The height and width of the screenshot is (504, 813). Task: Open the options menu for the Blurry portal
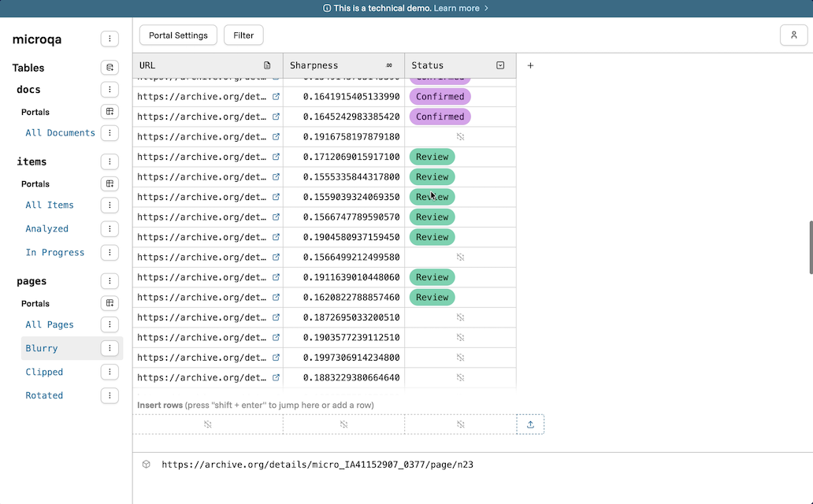tap(110, 347)
